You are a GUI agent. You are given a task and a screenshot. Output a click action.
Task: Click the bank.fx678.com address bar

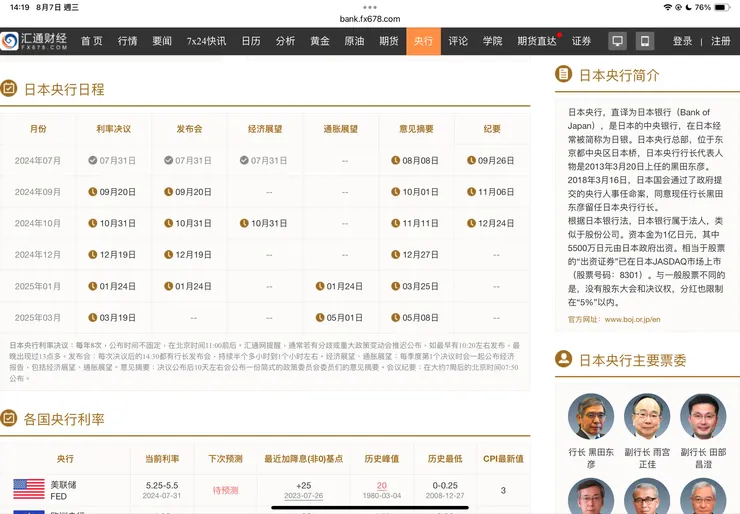[x=370, y=19]
